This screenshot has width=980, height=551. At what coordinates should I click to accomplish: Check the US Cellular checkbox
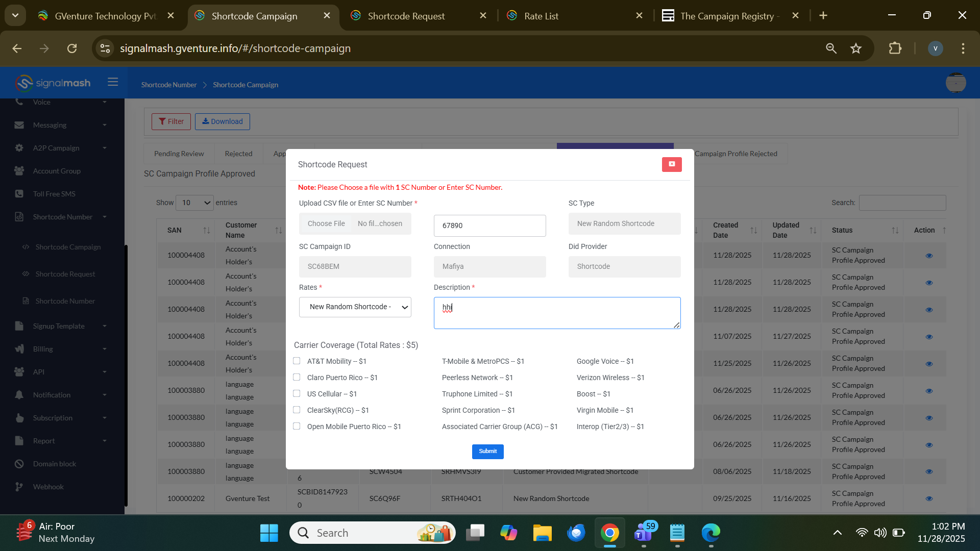[x=297, y=393]
